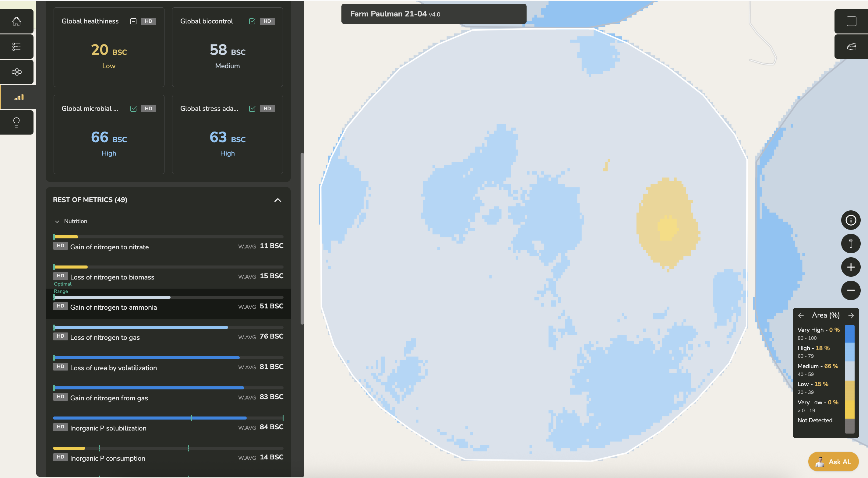Viewport: 868px width, 478px height.
Task: Toggle the Global microbial checkbox
Action: [x=133, y=108]
